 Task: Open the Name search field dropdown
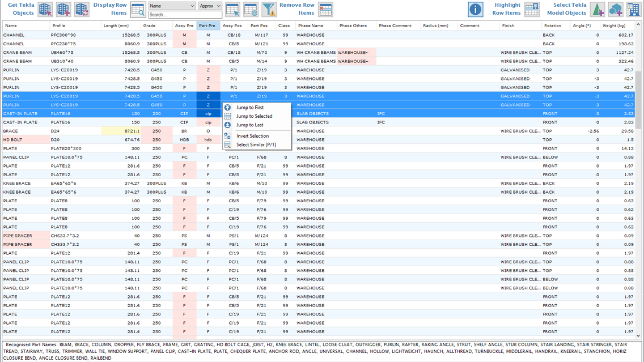(x=172, y=6)
